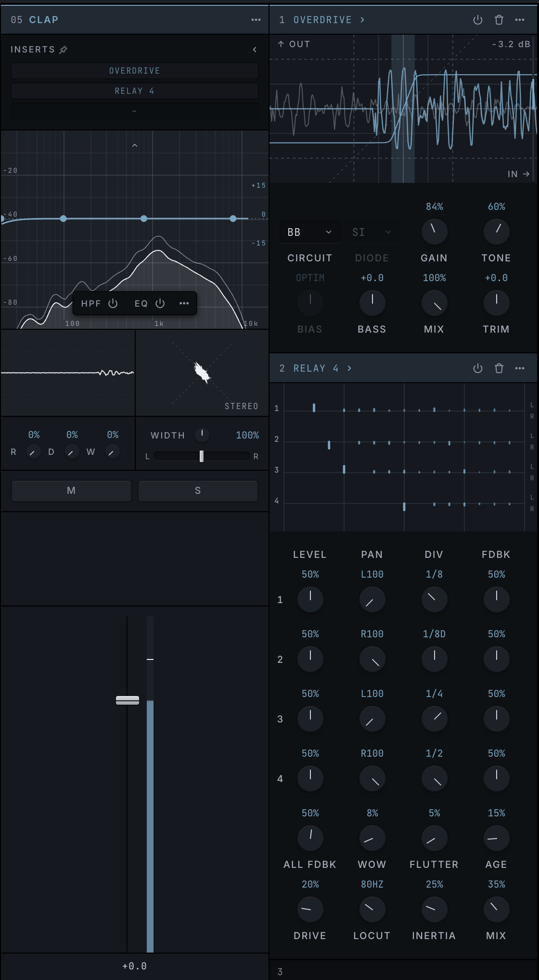
Task: Click tap 4 LEVEL knob
Action: pyautogui.click(x=310, y=778)
